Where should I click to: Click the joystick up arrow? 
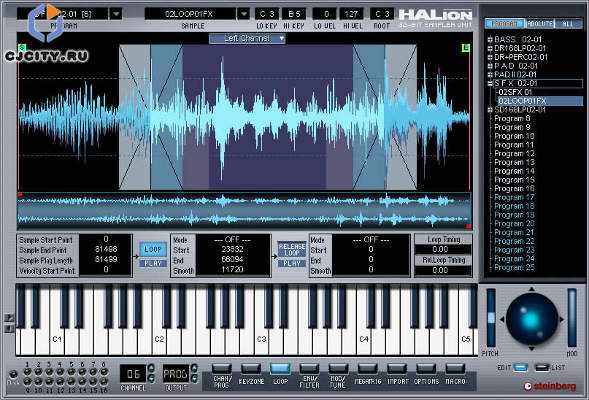pos(532,289)
